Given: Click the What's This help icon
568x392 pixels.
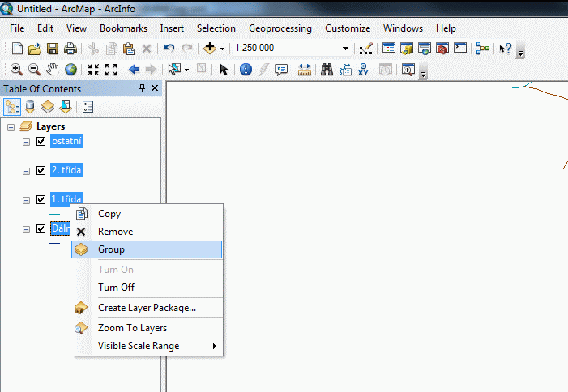Looking at the screenshot, I should (506, 49).
